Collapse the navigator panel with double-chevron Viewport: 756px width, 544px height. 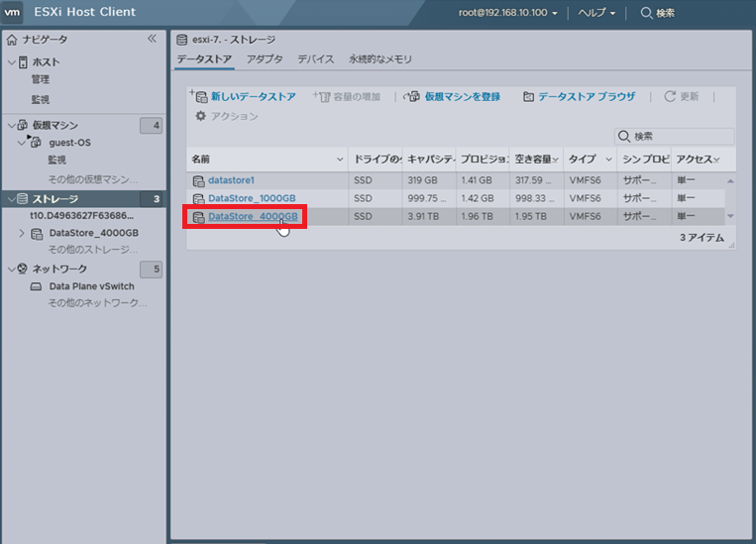(152, 39)
